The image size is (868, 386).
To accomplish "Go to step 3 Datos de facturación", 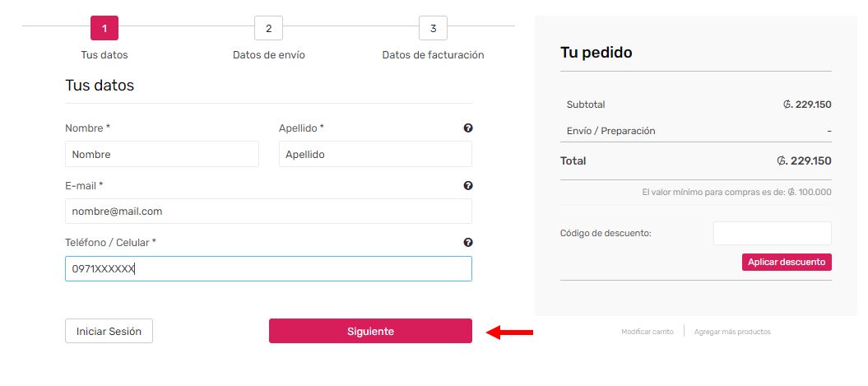I will tap(433, 29).
